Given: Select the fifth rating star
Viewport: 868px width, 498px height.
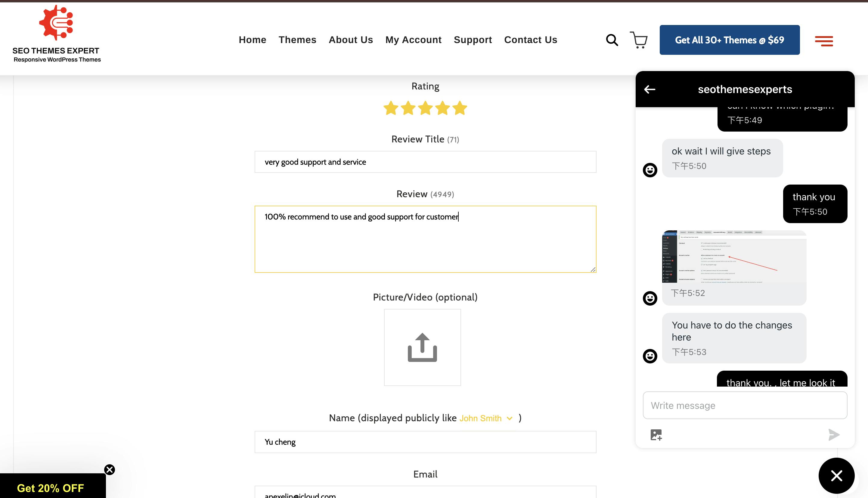Looking at the screenshot, I should tap(460, 108).
